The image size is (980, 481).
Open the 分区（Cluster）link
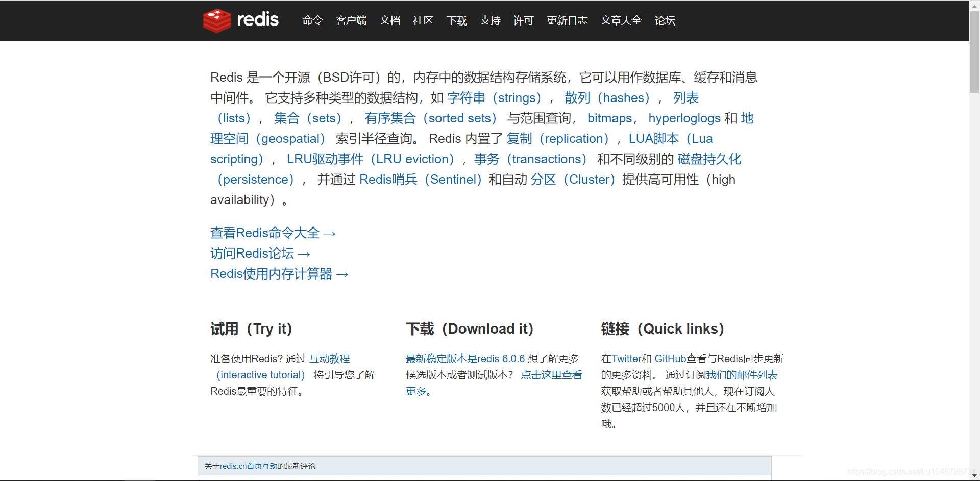(573, 179)
